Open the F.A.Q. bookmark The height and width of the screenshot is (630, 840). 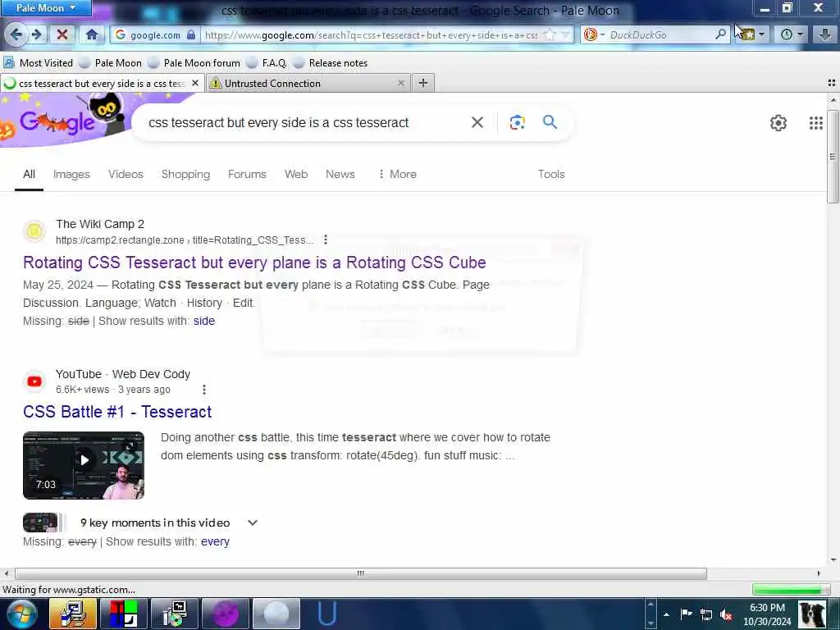[x=267, y=63]
